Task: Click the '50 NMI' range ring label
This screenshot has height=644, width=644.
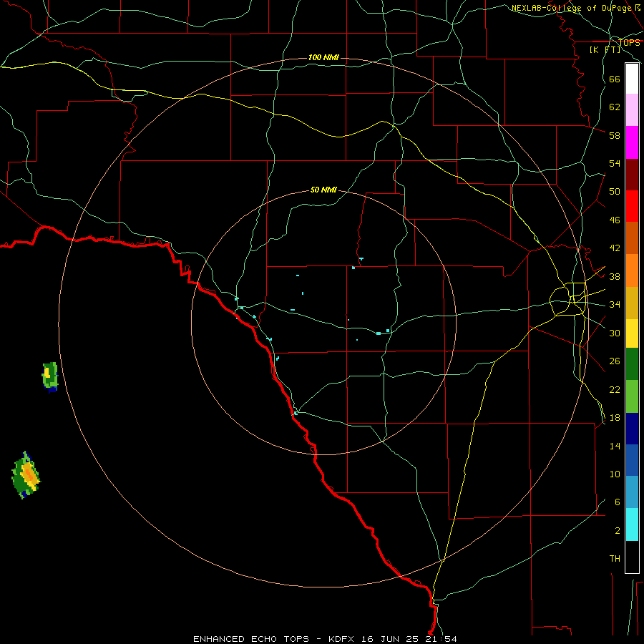Action: [x=323, y=190]
